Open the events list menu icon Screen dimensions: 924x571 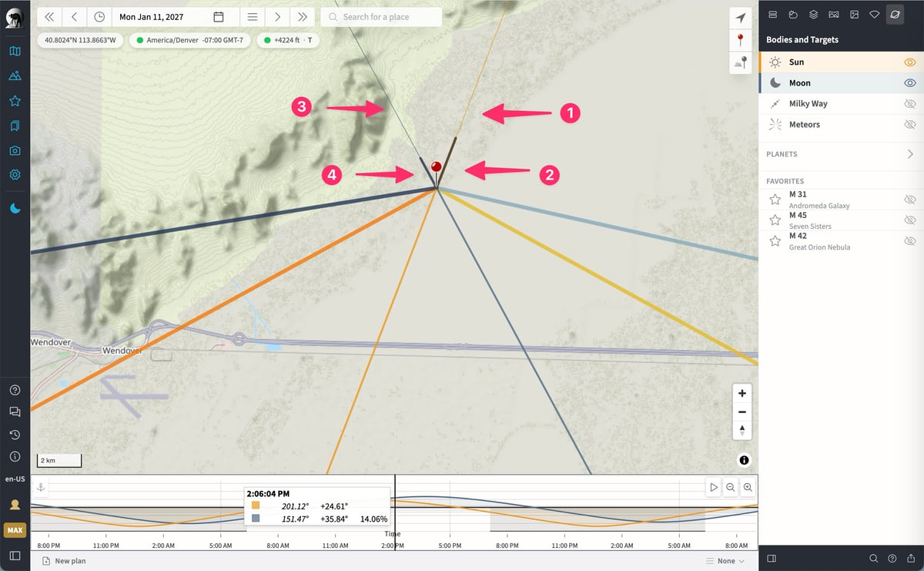pos(253,17)
